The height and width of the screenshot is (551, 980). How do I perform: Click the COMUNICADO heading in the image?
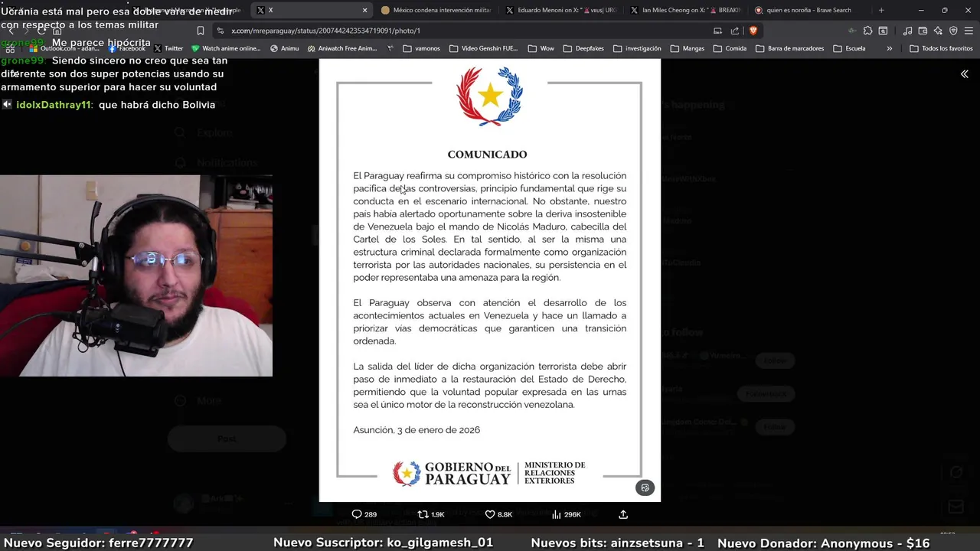coord(488,155)
